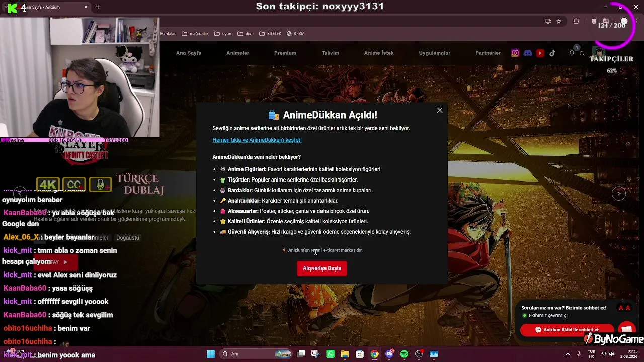Viewport: 644px width, 362px height.
Task: Open Spotify from the taskbar
Action: [404, 354]
